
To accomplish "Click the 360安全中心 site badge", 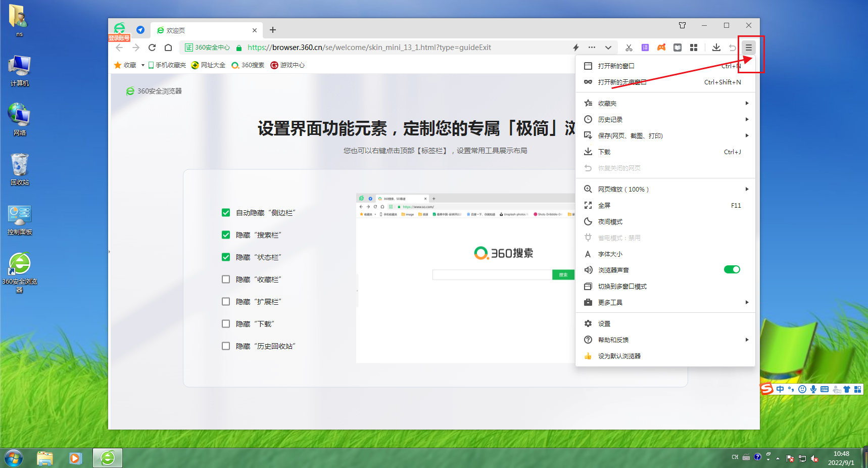I will [x=207, y=48].
